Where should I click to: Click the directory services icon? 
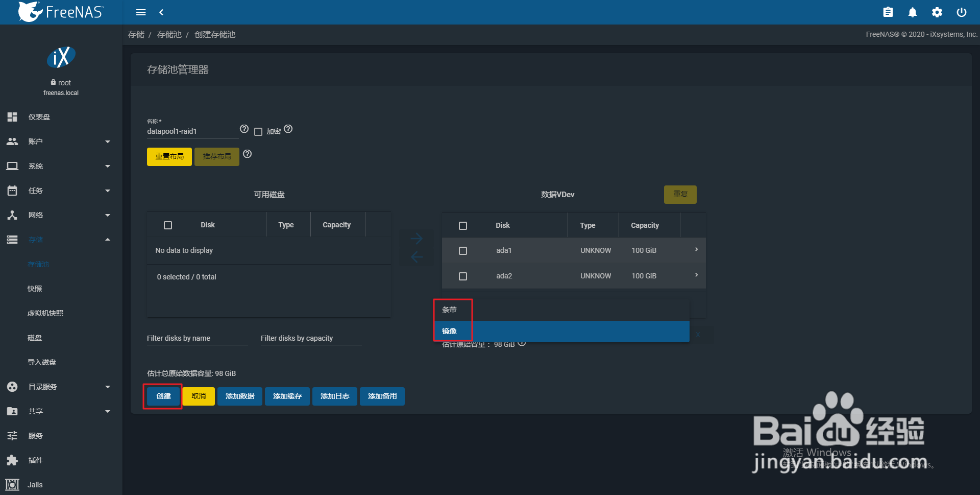point(12,387)
